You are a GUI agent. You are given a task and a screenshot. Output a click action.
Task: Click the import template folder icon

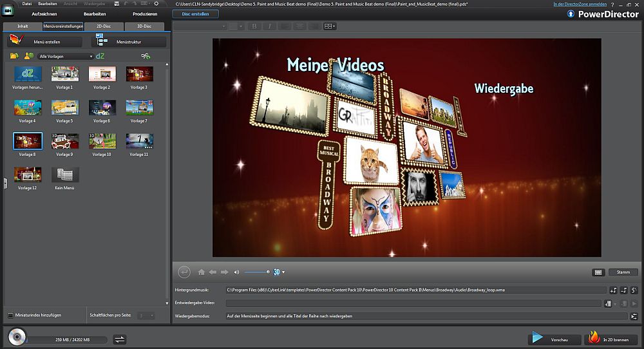coord(14,56)
